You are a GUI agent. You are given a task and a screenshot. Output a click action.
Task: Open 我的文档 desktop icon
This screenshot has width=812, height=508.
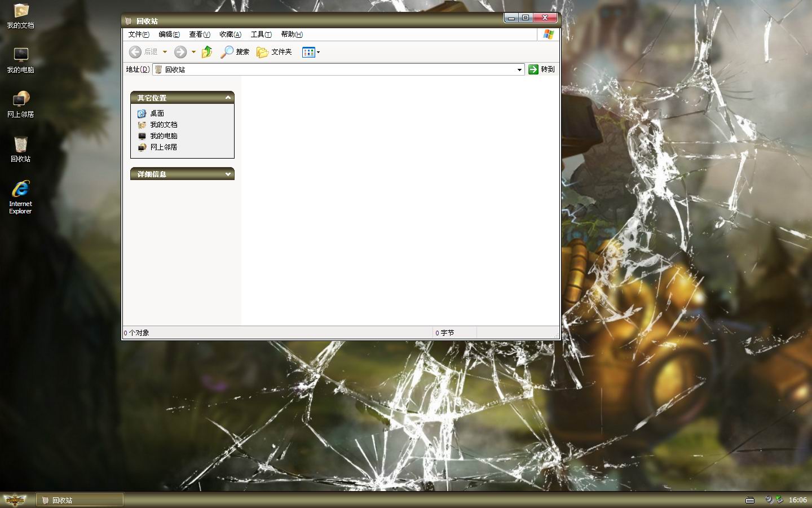click(20, 16)
